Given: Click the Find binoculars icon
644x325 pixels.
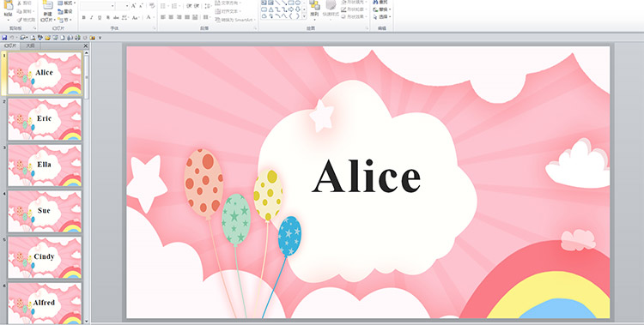Looking at the screenshot, I should 375,2.
